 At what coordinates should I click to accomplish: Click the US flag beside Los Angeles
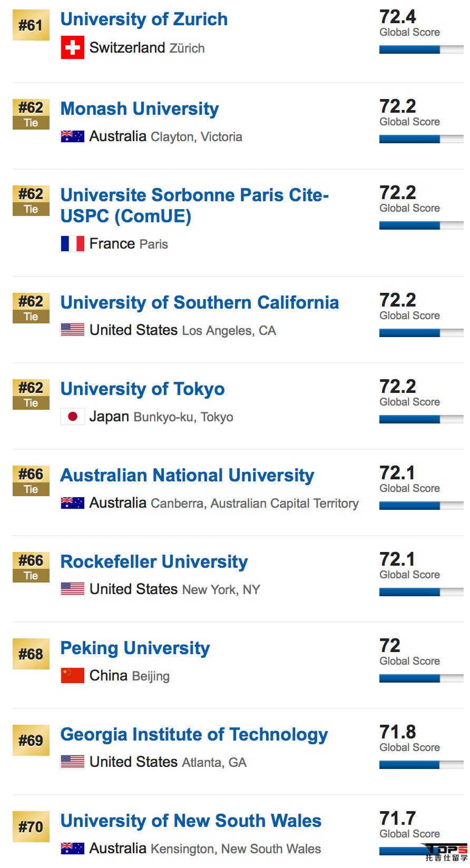(73, 330)
